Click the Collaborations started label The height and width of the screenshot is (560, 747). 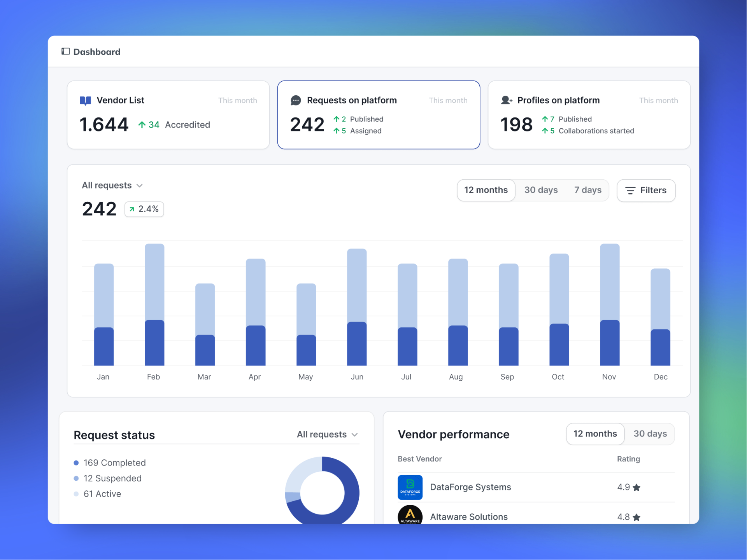point(596,131)
